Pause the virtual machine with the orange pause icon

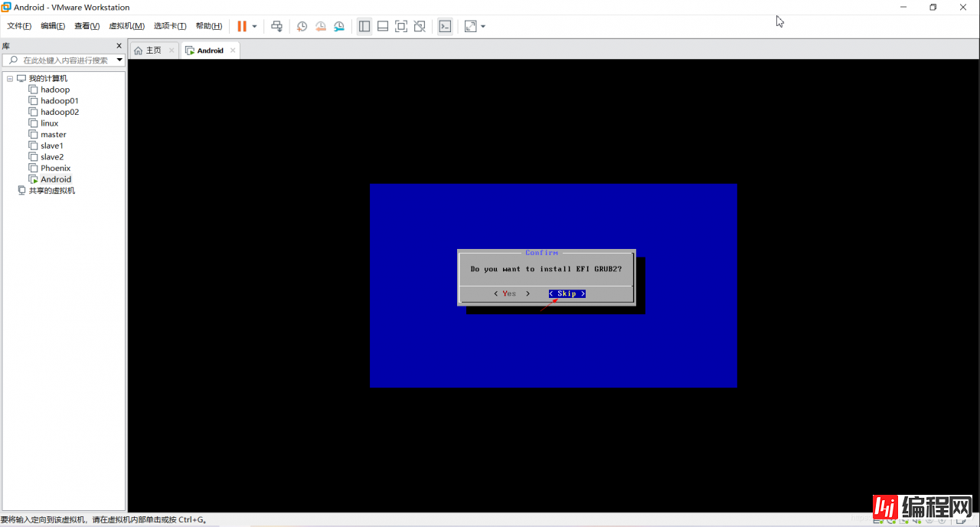[242, 26]
